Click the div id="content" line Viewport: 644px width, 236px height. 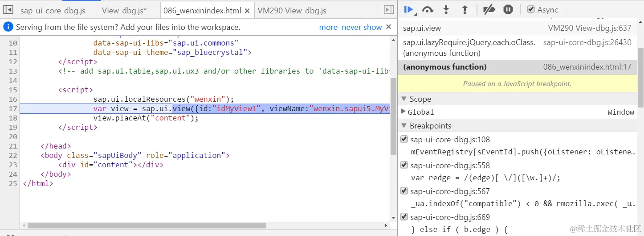pyautogui.click(x=110, y=165)
